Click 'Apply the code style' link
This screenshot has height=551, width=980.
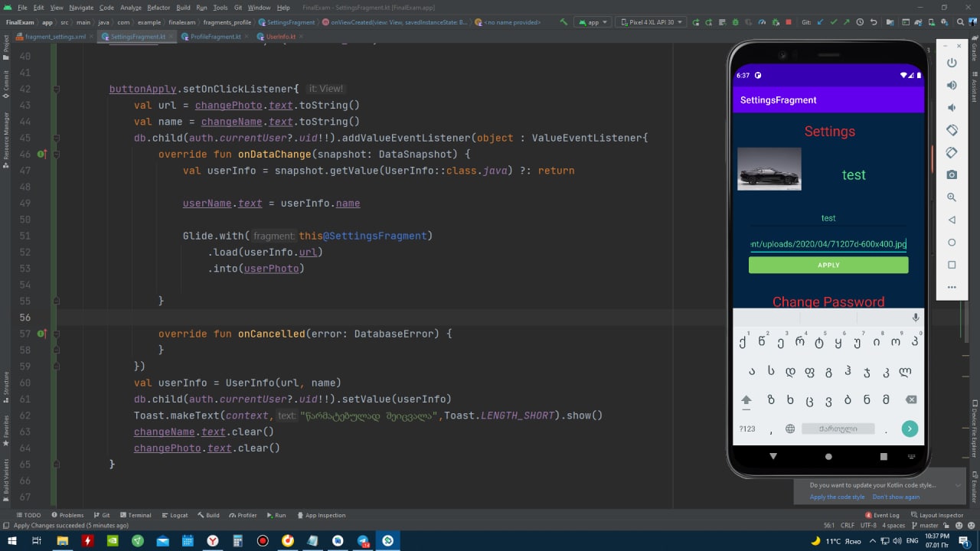coord(837,497)
